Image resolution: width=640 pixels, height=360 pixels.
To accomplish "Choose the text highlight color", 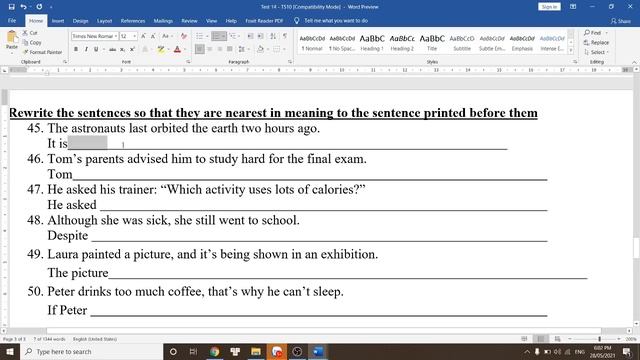I will [x=161, y=49].
